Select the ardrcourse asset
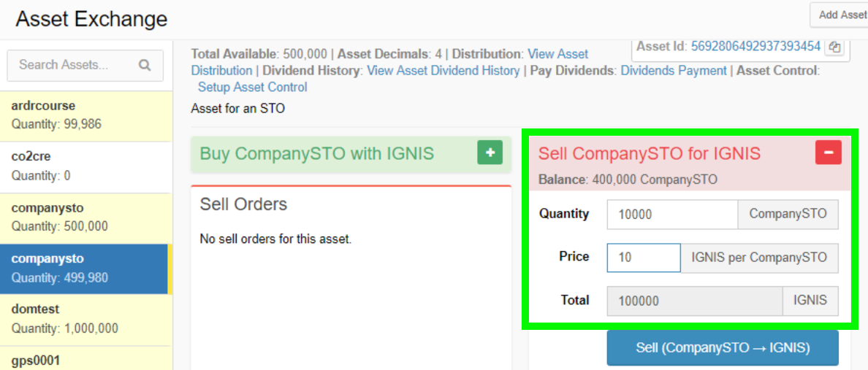 pyautogui.click(x=86, y=115)
